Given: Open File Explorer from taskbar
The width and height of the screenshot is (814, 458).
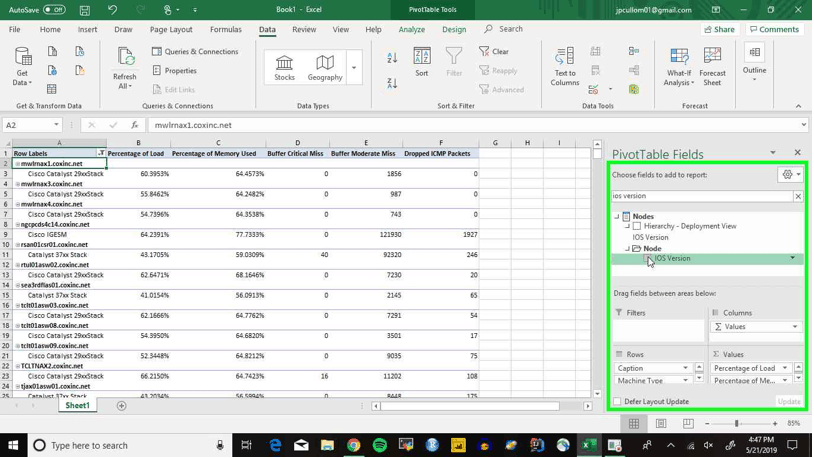Looking at the screenshot, I should tap(327, 445).
